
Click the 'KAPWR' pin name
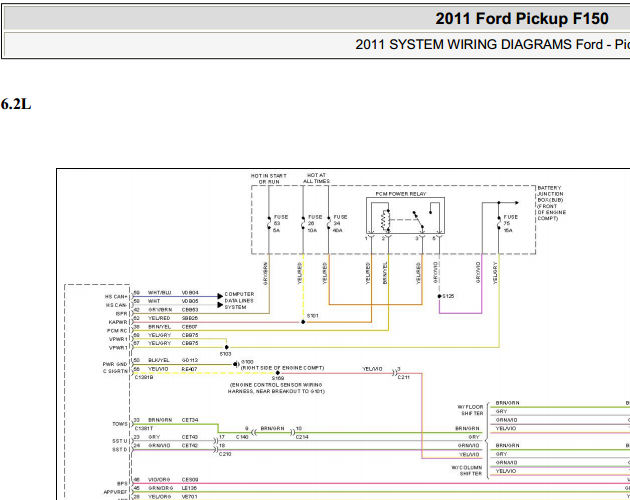click(x=118, y=322)
